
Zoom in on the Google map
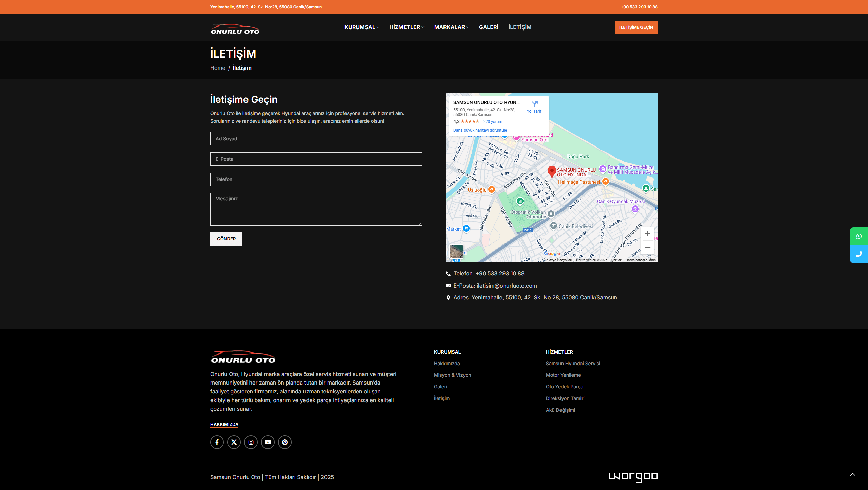click(x=648, y=234)
